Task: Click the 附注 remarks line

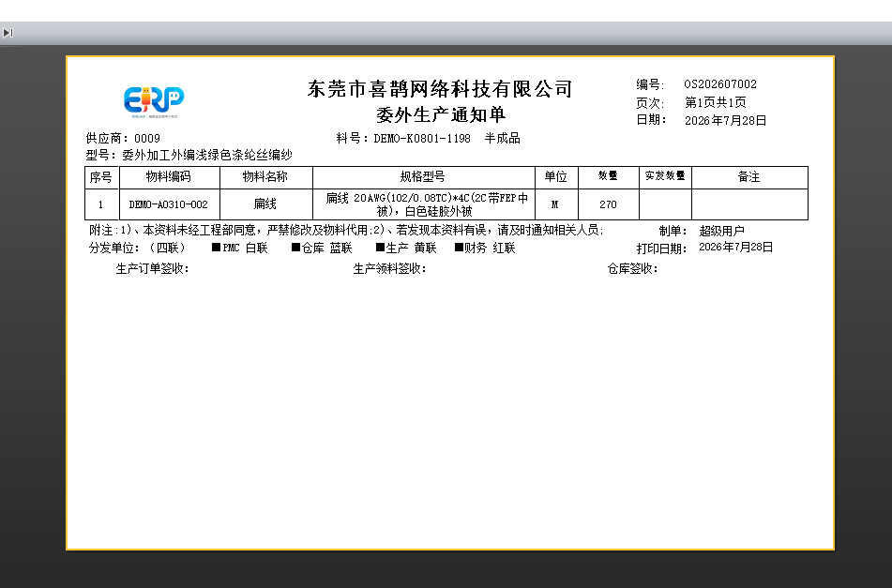Action: coord(346,231)
